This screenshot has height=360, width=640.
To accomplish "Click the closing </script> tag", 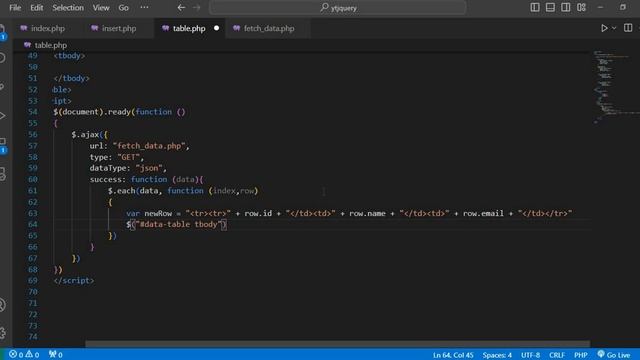I will click(x=74, y=280).
